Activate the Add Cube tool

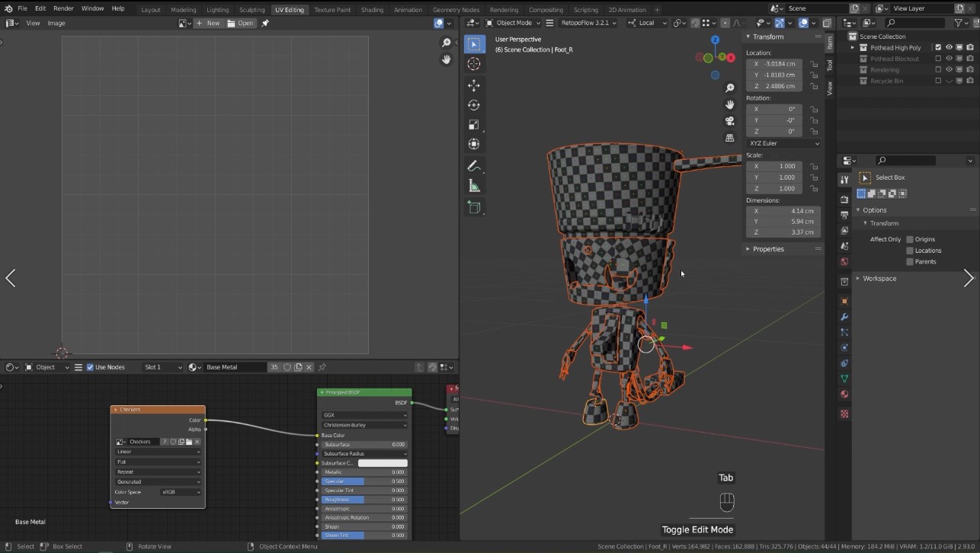(474, 206)
